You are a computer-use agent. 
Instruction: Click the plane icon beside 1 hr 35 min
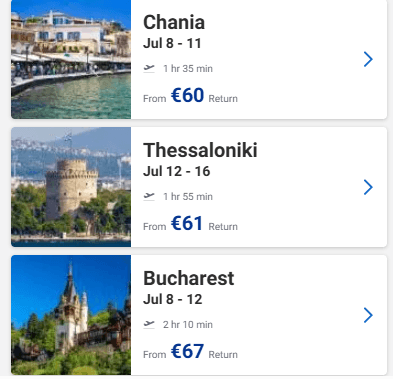coord(149,68)
